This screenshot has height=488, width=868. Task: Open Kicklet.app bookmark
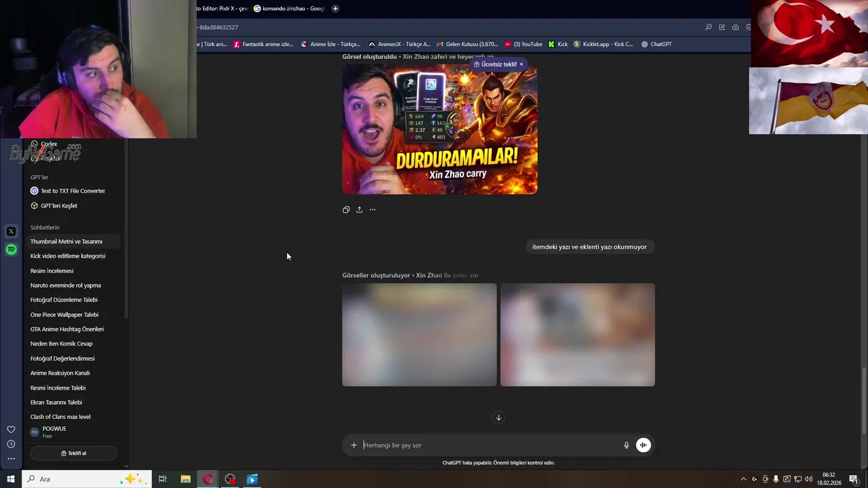(604, 44)
